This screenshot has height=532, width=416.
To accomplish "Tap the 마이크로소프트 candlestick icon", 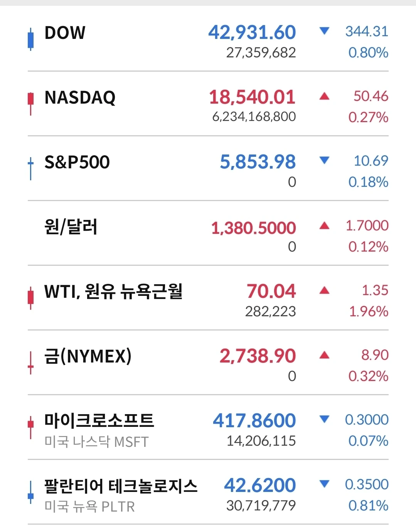I will click(x=30, y=427).
